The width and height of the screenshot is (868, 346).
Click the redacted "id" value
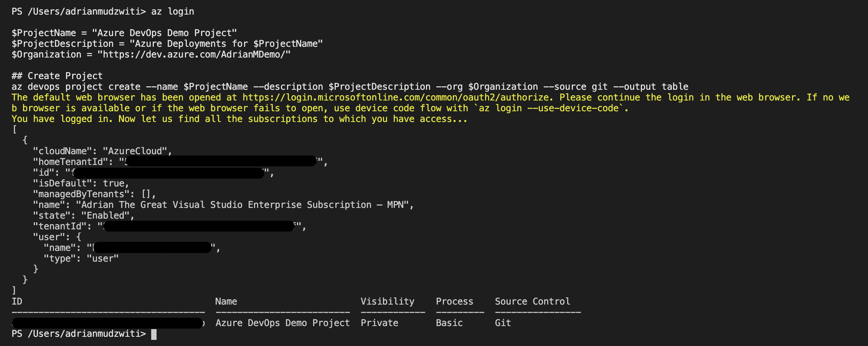click(168, 173)
